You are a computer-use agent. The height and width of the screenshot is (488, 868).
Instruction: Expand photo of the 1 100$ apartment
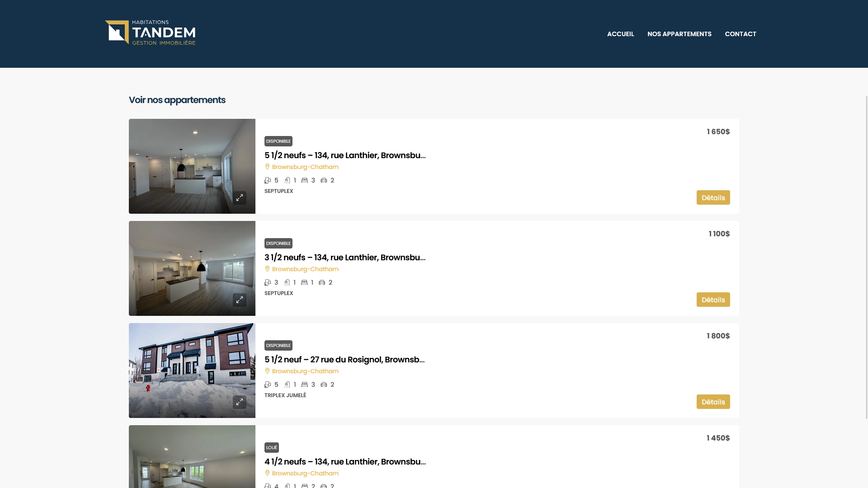point(240,300)
